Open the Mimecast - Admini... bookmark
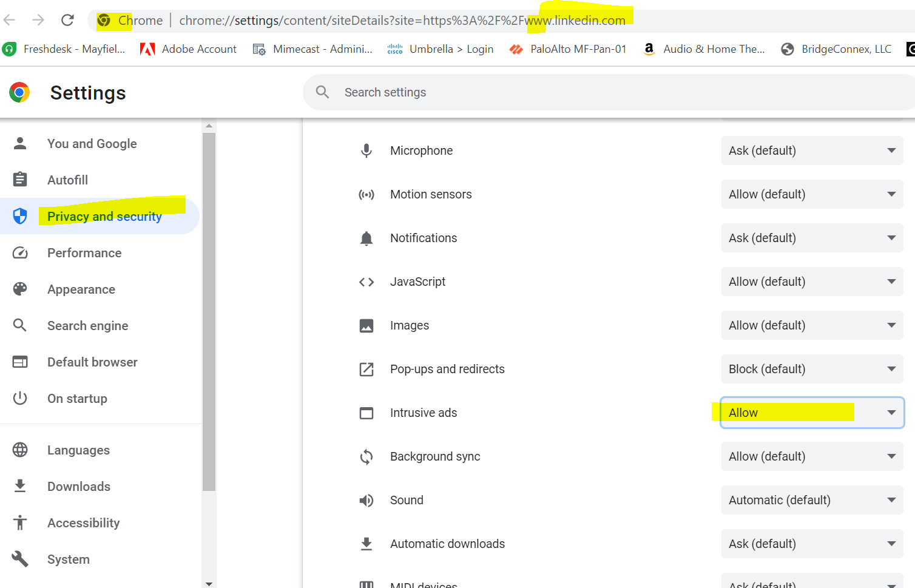This screenshot has height=588, width=915. 312,49
